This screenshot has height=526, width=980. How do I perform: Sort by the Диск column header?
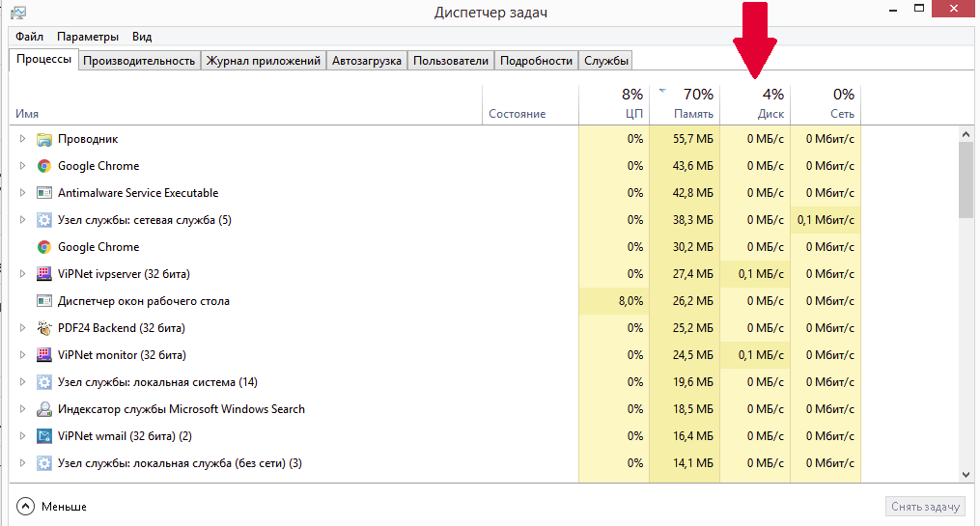pyautogui.click(x=756, y=105)
